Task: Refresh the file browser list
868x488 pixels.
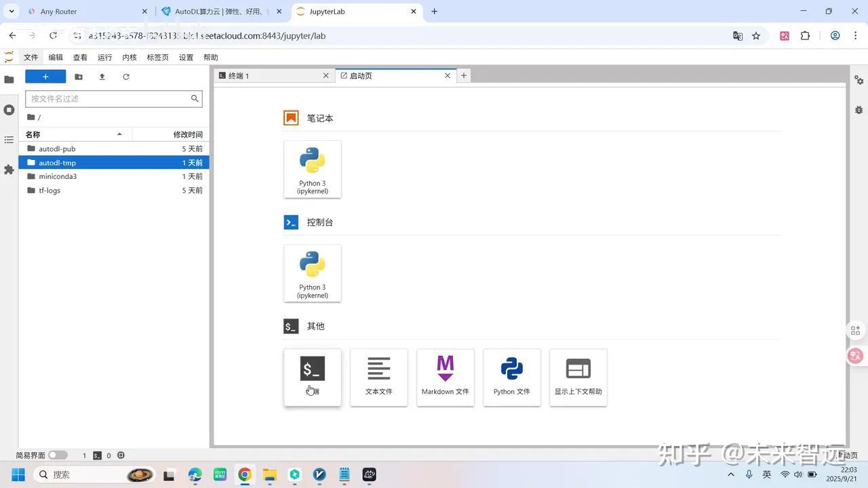Action: pyautogui.click(x=125, y=77)
